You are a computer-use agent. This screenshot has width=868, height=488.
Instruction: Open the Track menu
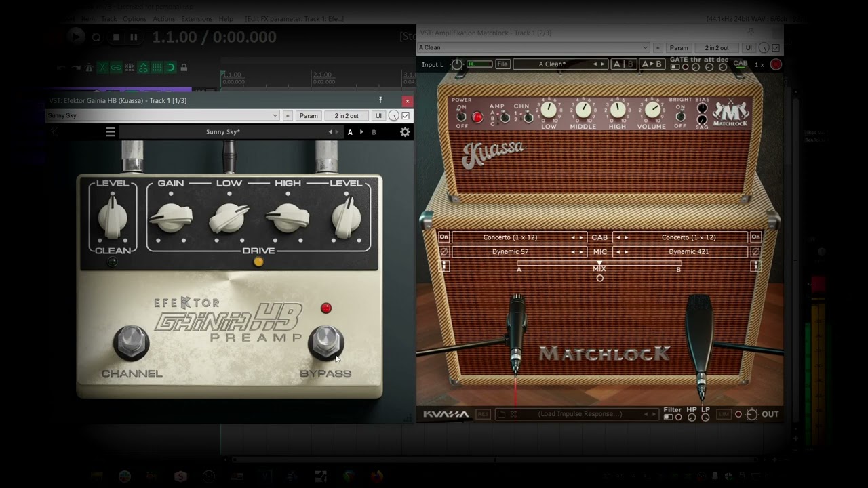pos(109,19)
